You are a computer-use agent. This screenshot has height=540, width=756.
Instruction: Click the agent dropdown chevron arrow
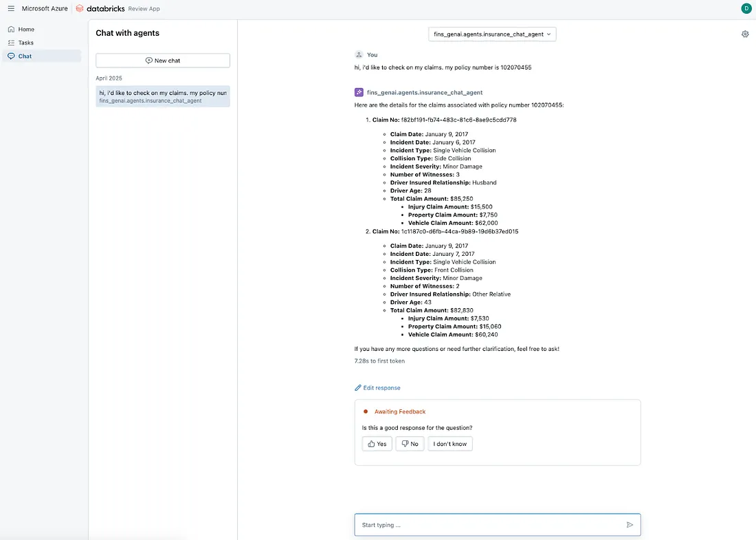point(548,34)
